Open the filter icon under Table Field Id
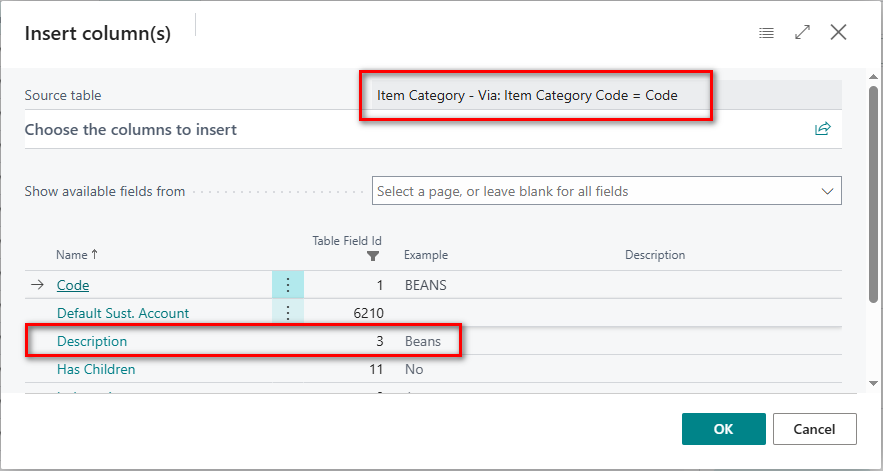883x471 pixels. point(373,256)
